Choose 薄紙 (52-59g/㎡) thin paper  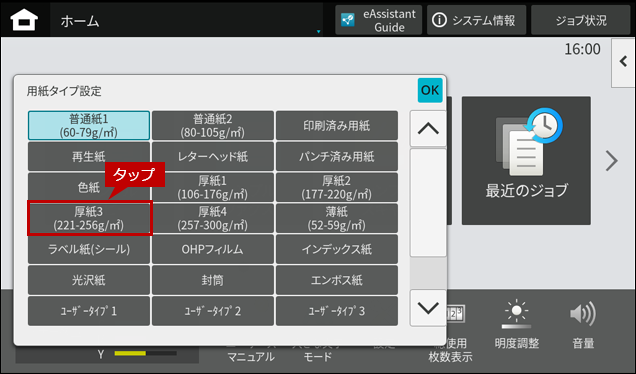pyautogui.click(x=337, y=218)
